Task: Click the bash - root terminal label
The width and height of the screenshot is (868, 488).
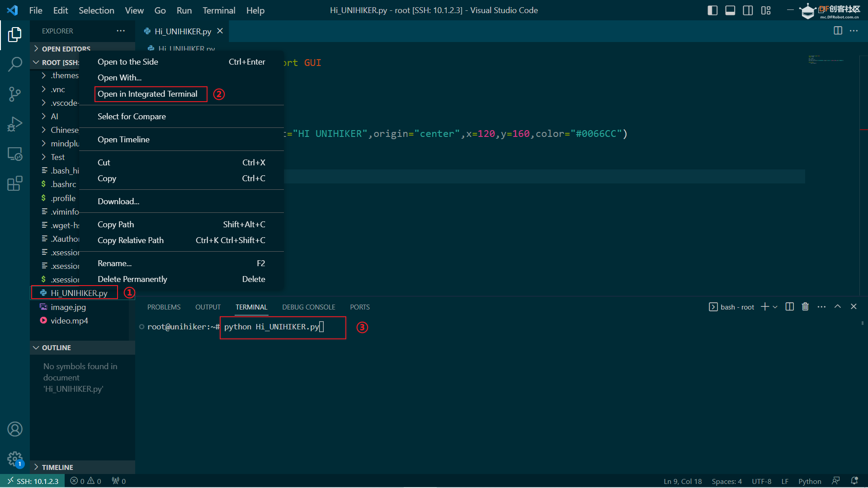Action: (x=731, y=307)
